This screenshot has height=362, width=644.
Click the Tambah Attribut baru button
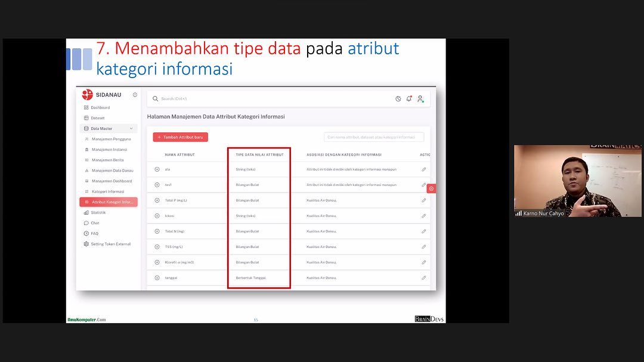[180, 137]
